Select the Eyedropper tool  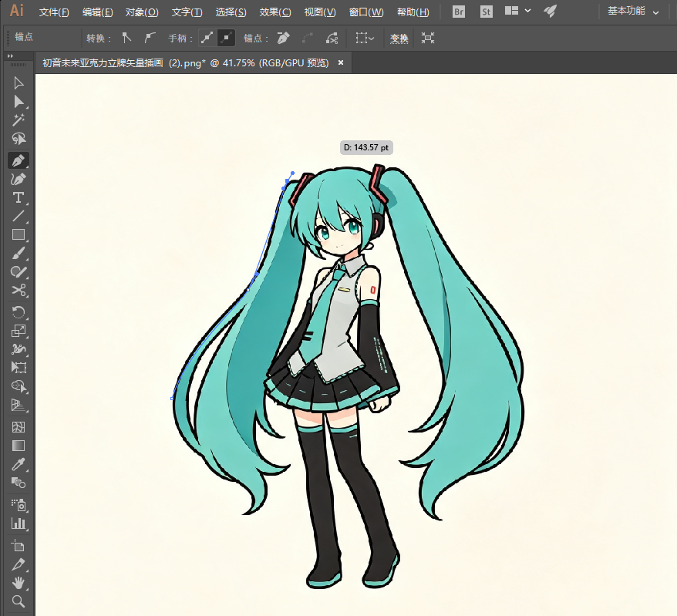(19, 464)
